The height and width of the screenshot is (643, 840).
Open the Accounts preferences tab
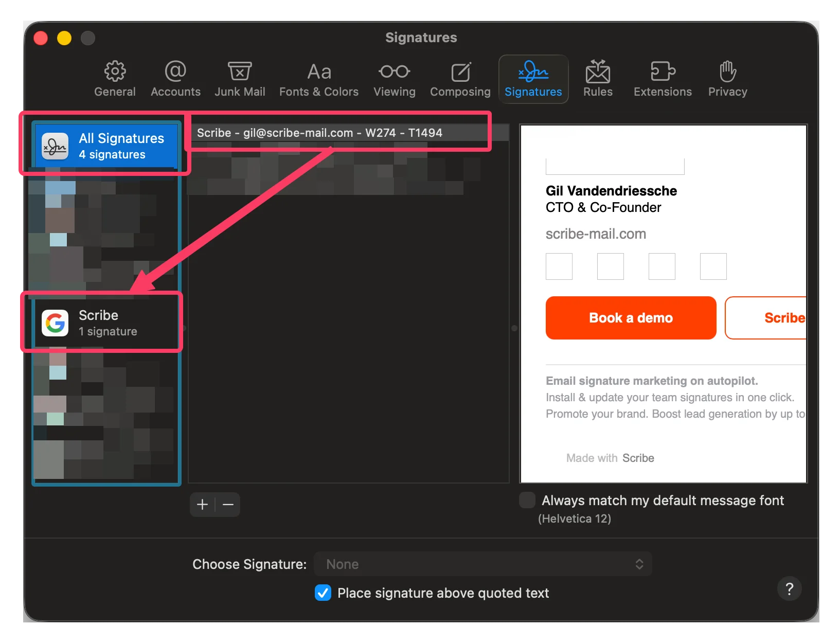175,79
